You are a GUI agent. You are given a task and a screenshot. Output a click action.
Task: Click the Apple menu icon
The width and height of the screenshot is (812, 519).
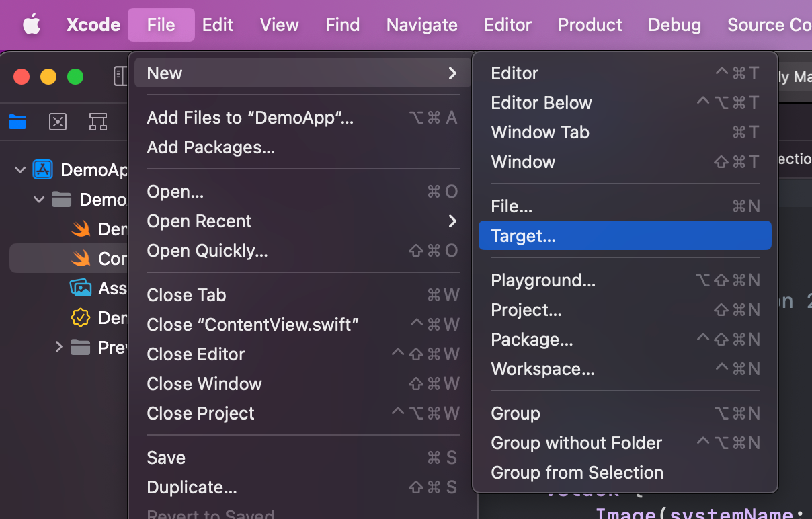[31, 25]
